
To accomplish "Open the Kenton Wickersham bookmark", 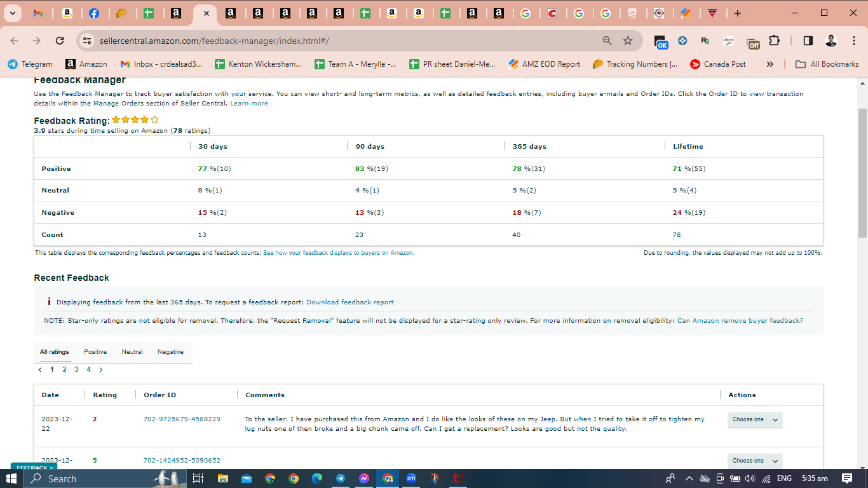I will 258,64.
